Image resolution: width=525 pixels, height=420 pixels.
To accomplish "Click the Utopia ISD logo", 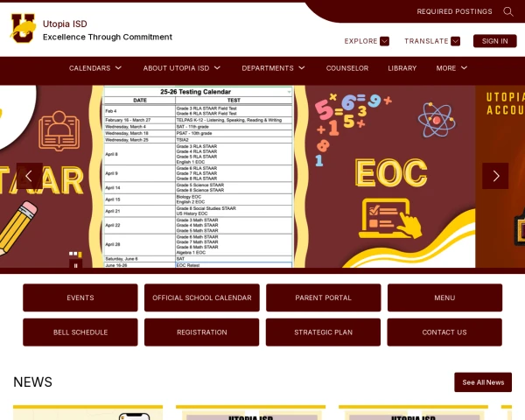I will pyautogui.click(x=23, y=28).
